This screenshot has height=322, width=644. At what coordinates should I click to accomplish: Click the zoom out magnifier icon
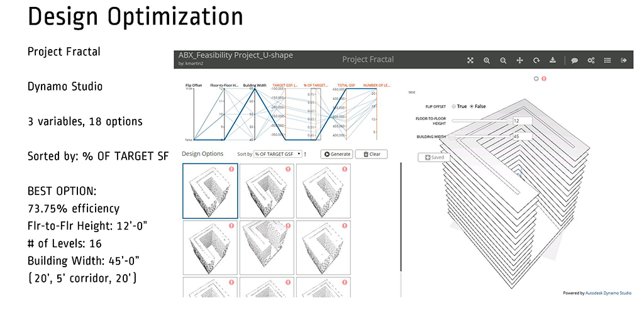[503, 60]
